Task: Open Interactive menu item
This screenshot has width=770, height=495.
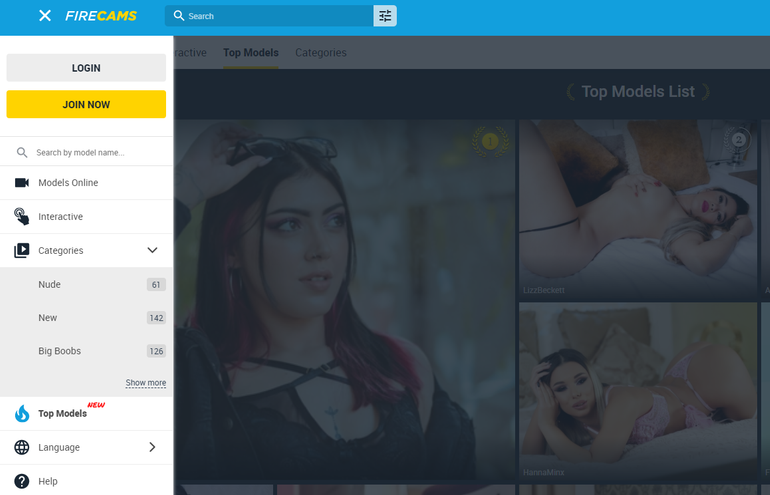Action: (86, 217)
